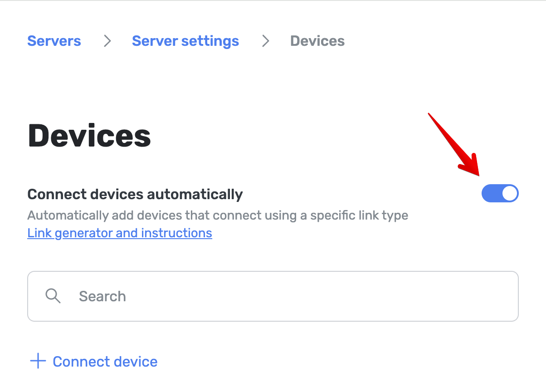The image size is (546, 392).
Task: Click the word instructions in the blue link
Action: (176, 233)
